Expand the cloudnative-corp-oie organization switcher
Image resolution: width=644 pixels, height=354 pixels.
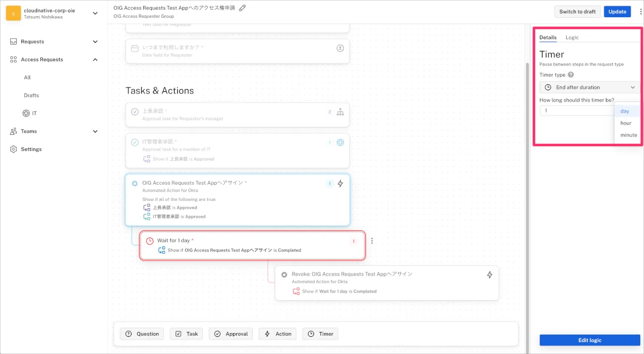click(96, 13)
